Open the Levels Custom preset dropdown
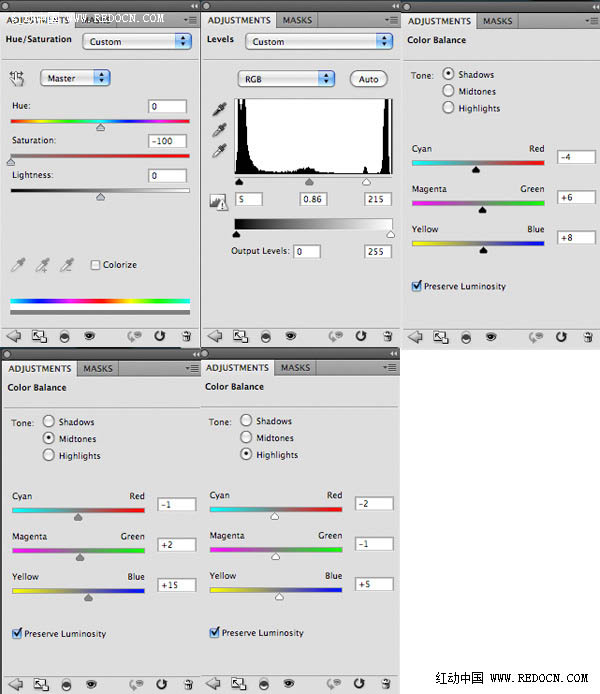Screen dimensions: 600x694 (319, 42)
